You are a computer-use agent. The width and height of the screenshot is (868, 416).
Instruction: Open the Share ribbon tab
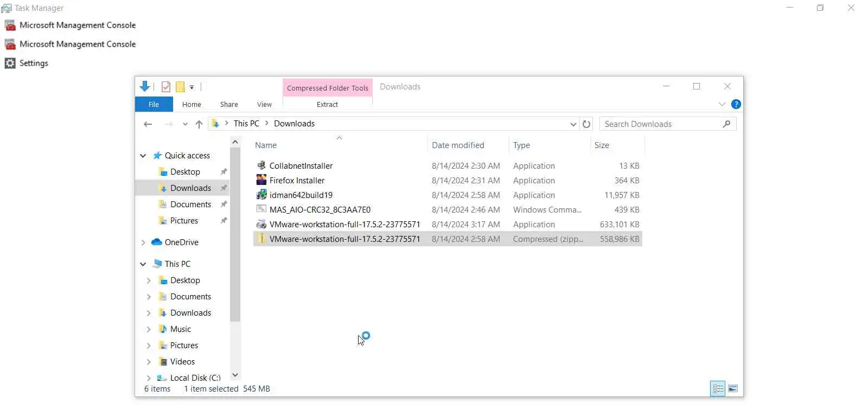pyautogui.click(x=229, y=104)
